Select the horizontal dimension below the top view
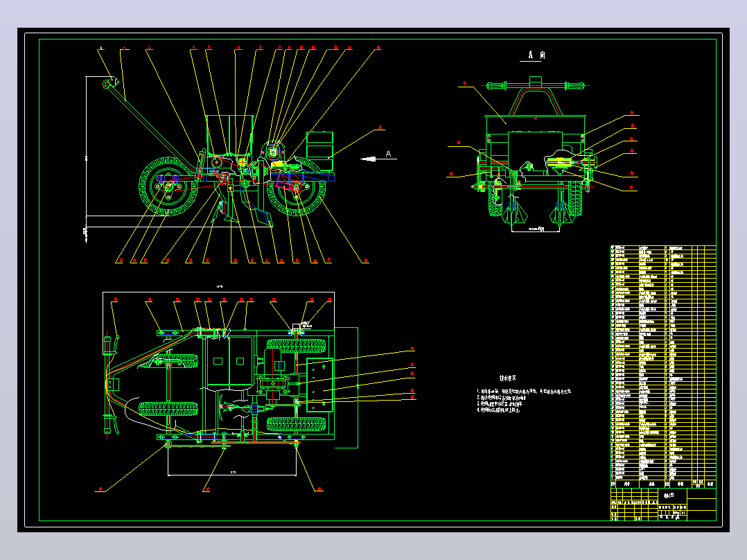This screenshot has width=747, height=560. [232, 472]
